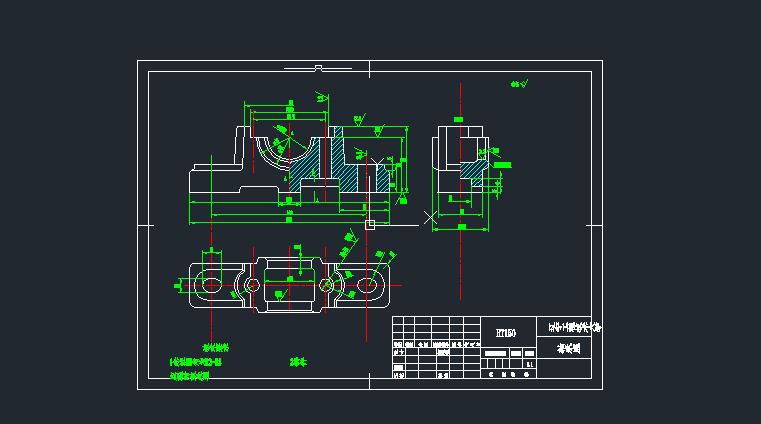Click the green text at bottom center of sheet

point(296,362)
